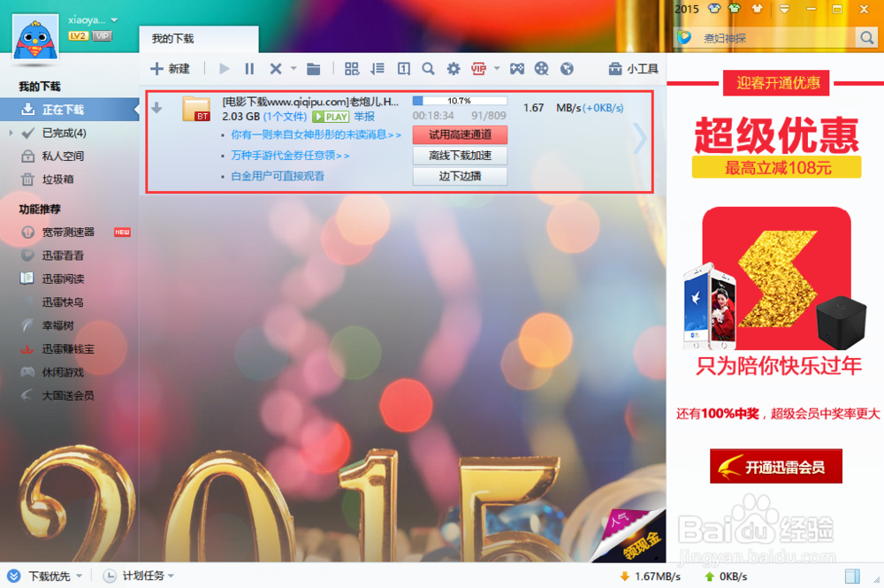The width and height of the screenshot is (884, 588).
Task: Click the colorful shirt skin icon
Action: tap(715, 9)
